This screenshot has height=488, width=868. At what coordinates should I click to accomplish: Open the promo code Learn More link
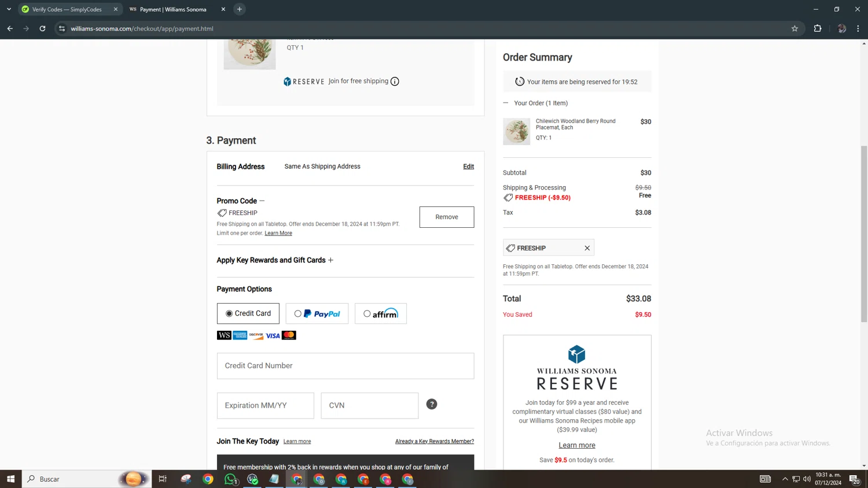pos(278,233)
